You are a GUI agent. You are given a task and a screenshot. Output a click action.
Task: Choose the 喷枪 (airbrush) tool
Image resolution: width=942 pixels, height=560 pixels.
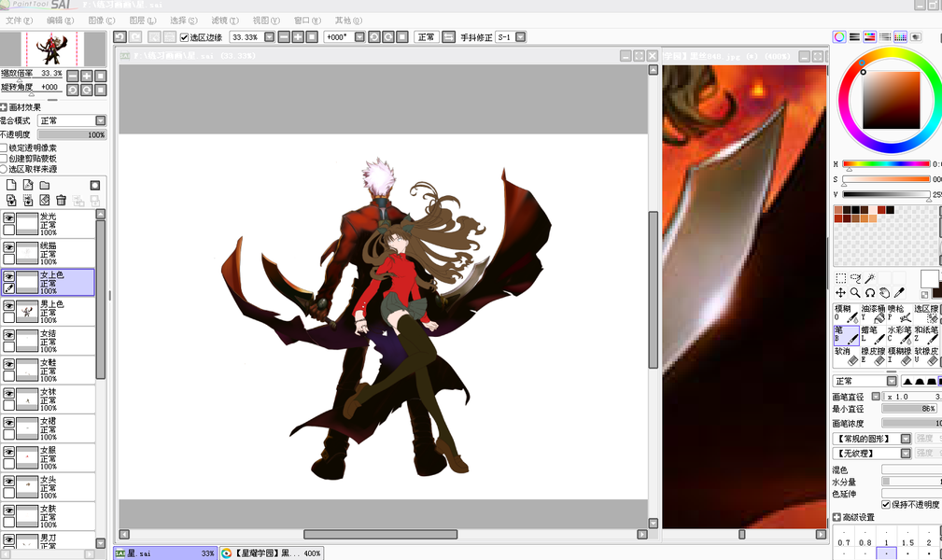899,313
